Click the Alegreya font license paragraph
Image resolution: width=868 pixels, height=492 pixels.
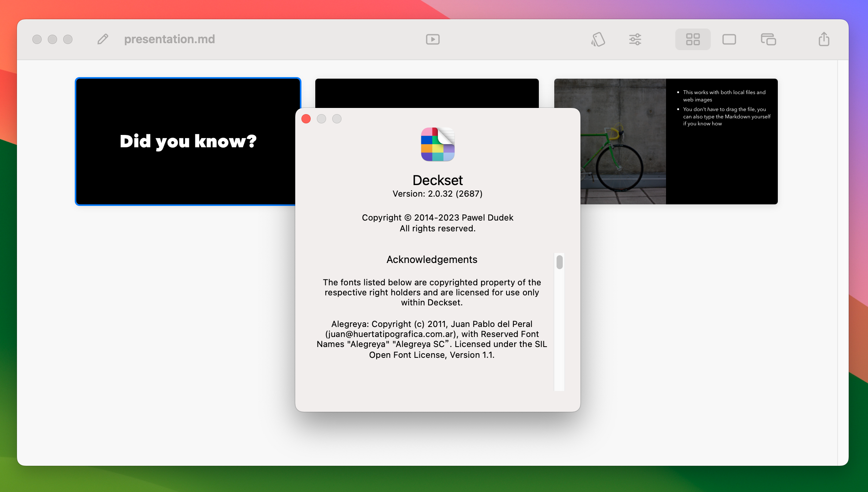pos(432,339)
